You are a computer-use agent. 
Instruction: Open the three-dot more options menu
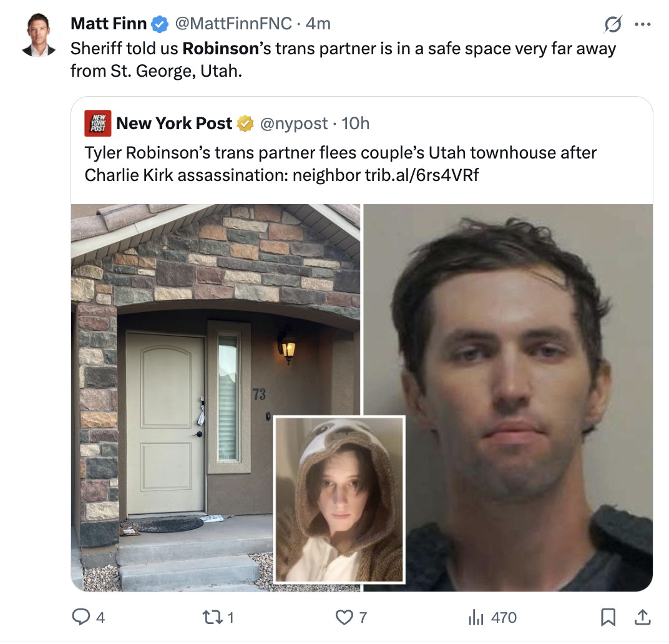pos(643,24)
